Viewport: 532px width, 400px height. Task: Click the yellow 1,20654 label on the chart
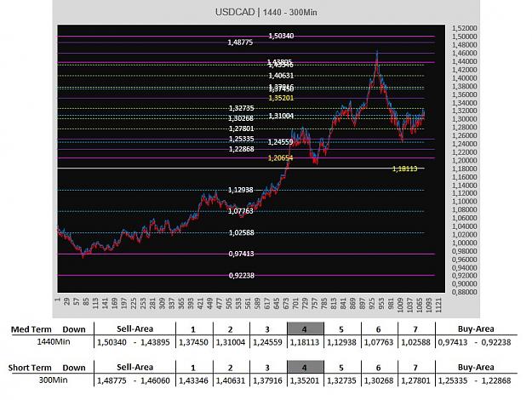(280, 158)
